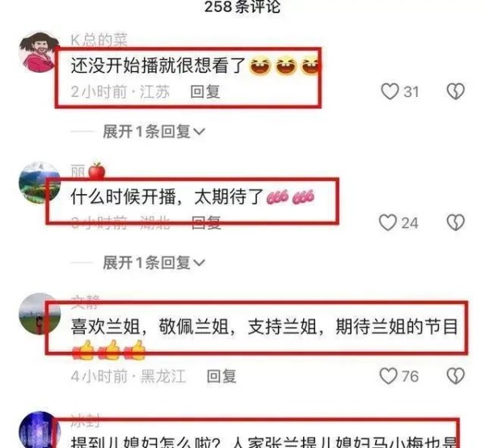The height and width of the screenshot is (448, 485).
Task: Open username 文静
Action: pyautogui.click(x=86, y=302)
